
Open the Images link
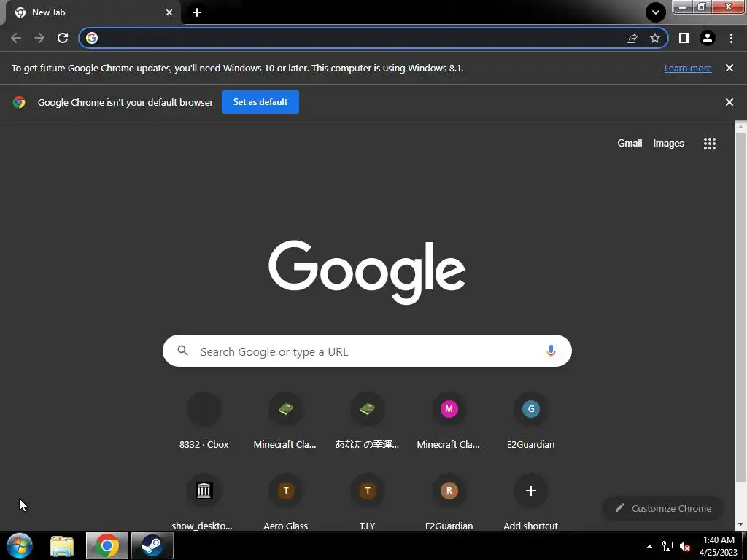click(x=668, y=144)
